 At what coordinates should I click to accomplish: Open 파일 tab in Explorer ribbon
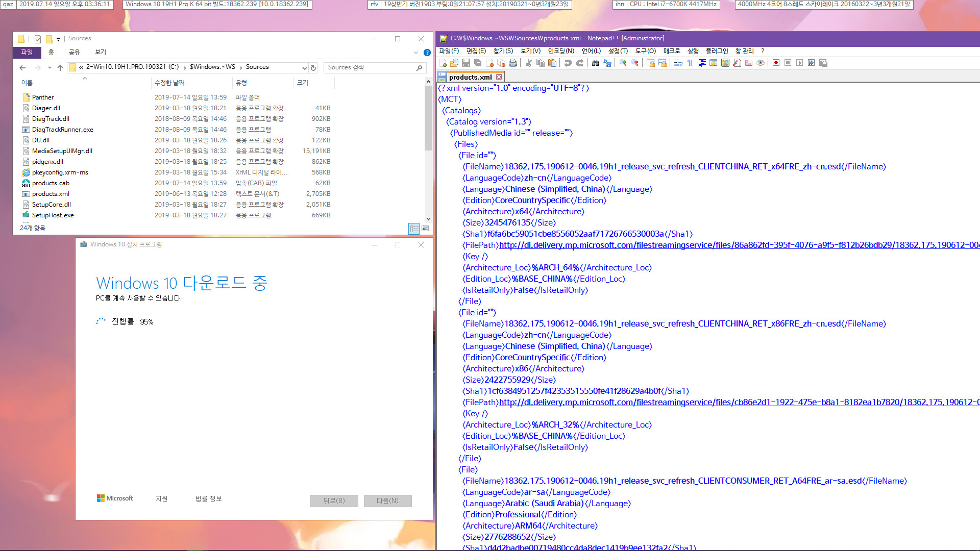(x=27, y=52)
